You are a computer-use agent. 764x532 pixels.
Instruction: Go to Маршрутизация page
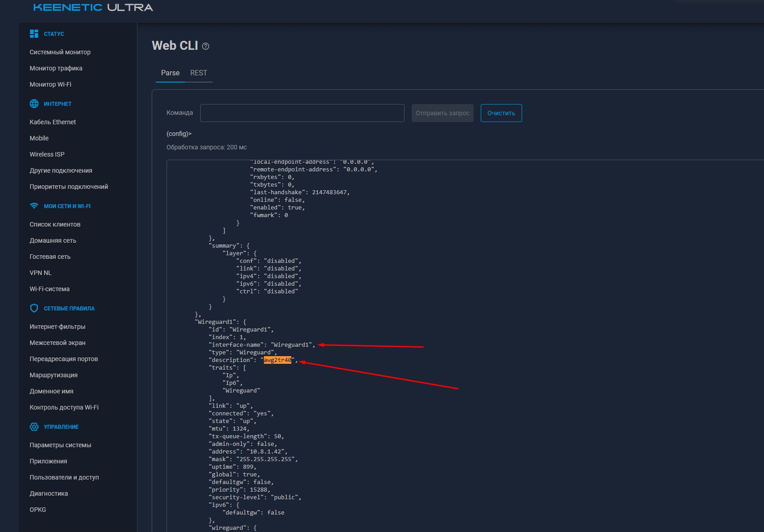pos(53,375)
